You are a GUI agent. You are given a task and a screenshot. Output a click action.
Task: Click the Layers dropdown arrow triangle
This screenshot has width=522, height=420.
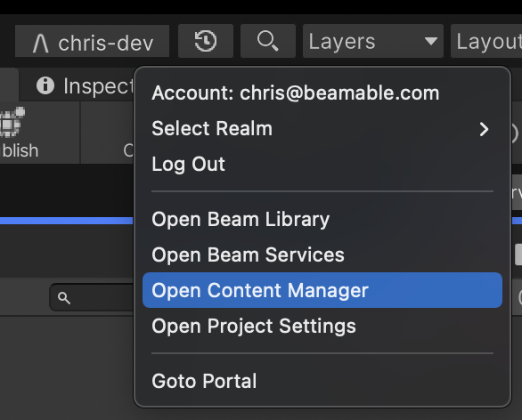431,41
